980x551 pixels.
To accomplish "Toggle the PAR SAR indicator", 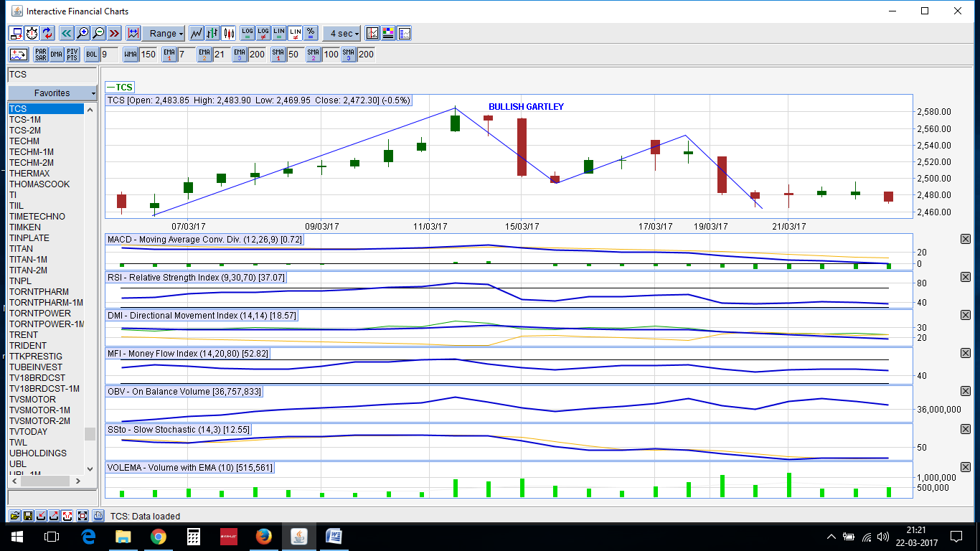I will [x=41, y=55].
